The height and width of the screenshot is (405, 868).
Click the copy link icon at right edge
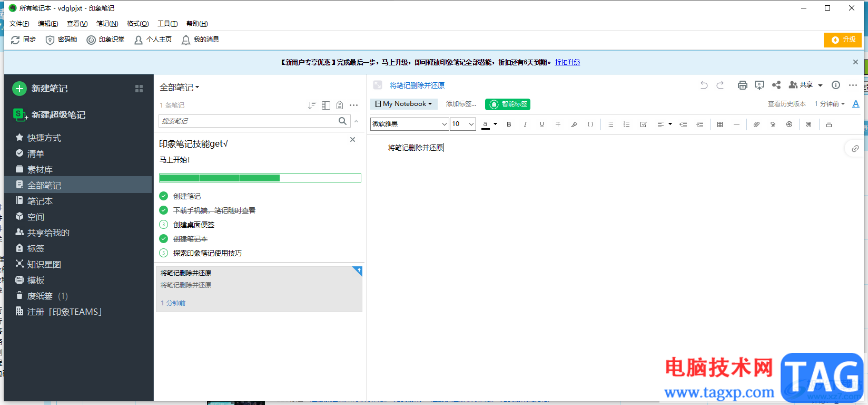pyautogui.click(x=855, y=149)
